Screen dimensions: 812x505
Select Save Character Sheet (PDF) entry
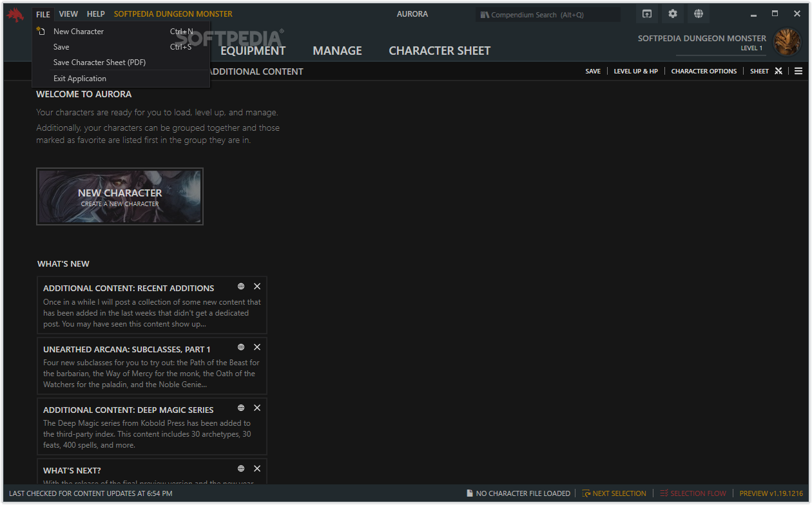[x=121, y=62]
